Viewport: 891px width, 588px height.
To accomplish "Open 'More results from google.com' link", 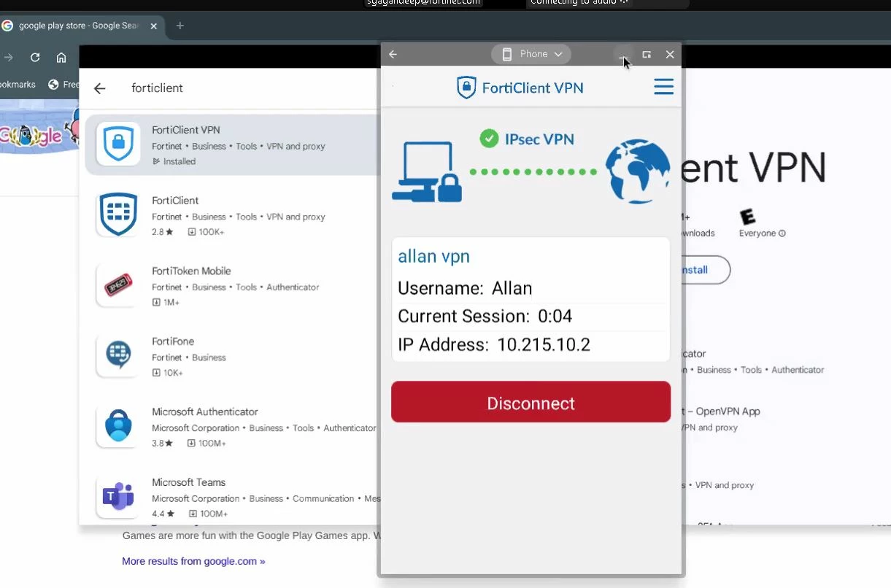I will (193, 561).
